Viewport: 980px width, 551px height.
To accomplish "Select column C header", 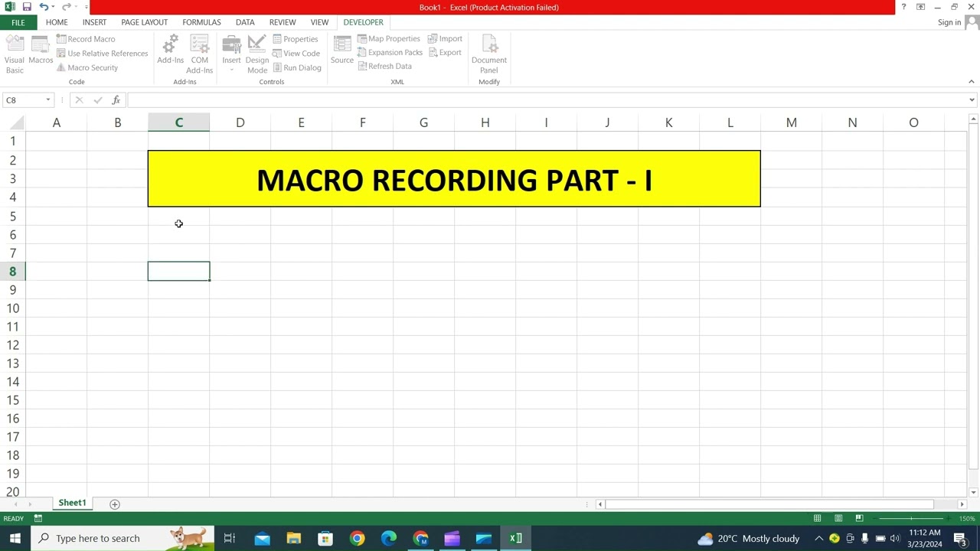I will (x=178, y=122).
